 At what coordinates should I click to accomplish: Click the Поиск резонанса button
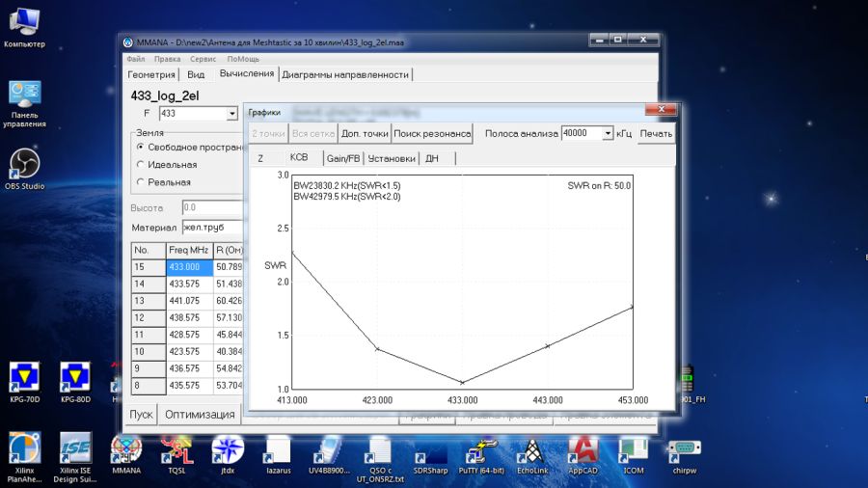coord(432,134)
